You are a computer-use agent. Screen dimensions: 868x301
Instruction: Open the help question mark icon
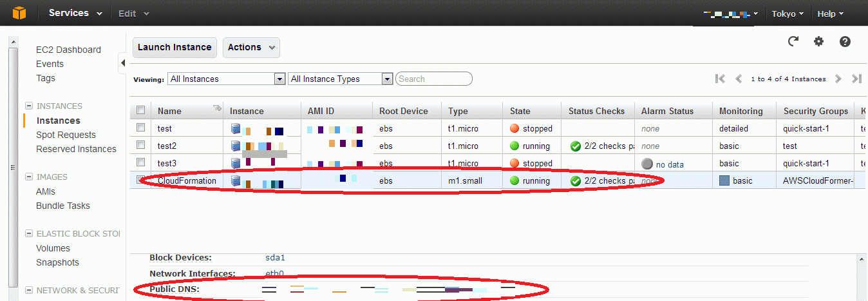[x=845, y=41]
